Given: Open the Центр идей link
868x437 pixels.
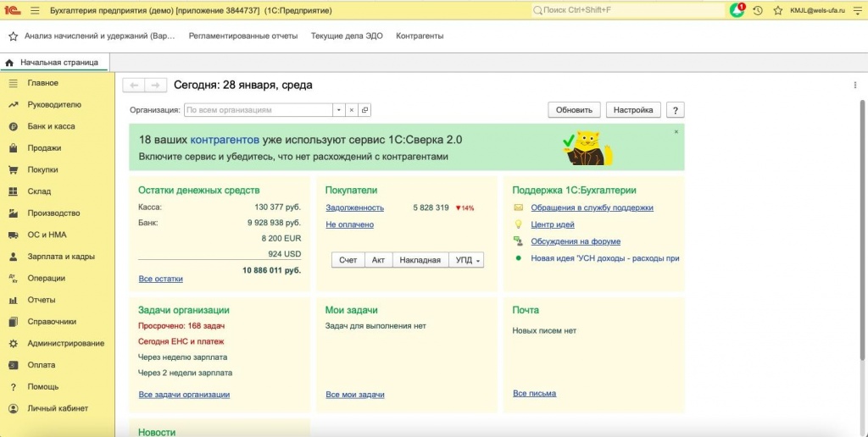Looking at the screenshot, I should tap(553, 224).
